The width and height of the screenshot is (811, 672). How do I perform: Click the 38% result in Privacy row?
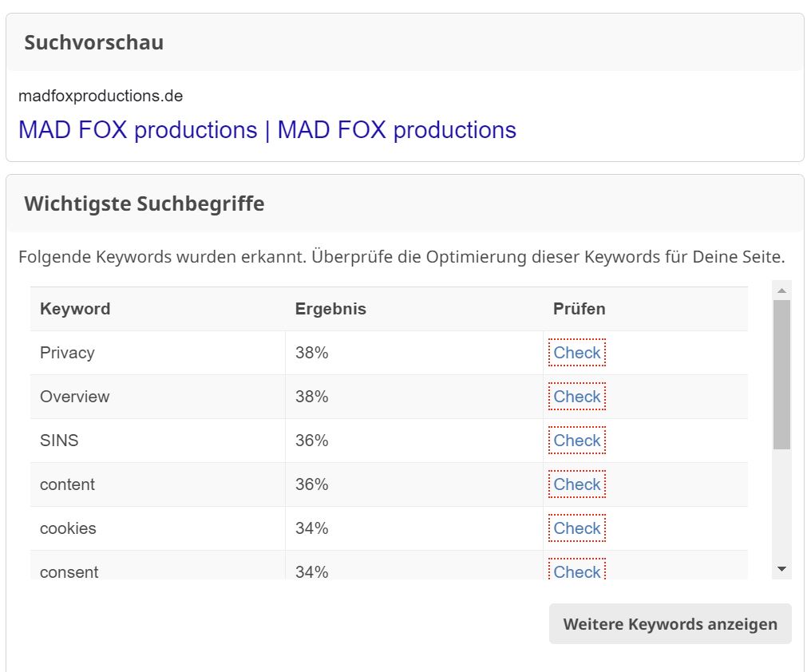[x=311, y=353]
